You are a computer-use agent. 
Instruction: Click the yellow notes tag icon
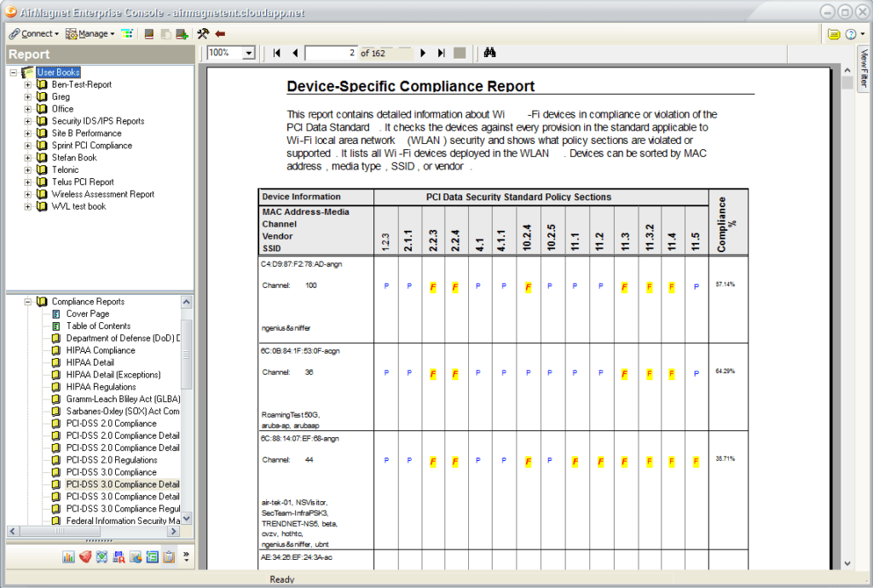[x=834, y=34]
